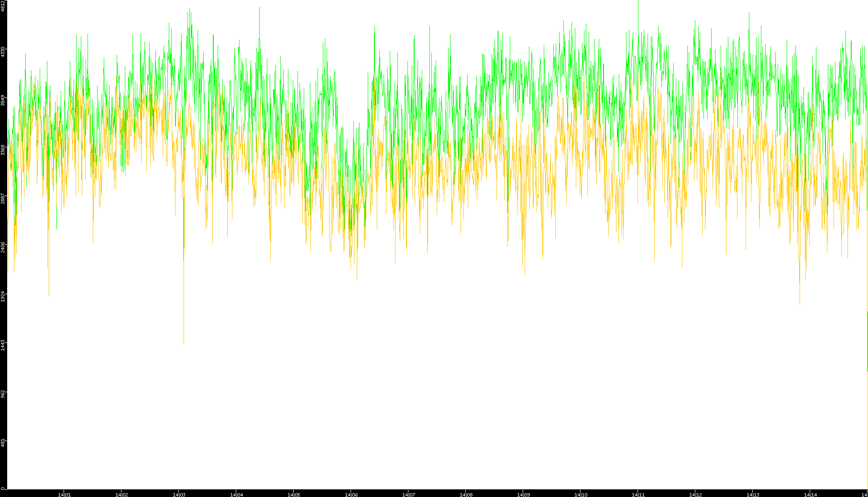Jump to the 14:11 time label
Viewport: 868px width, 497px height.
click(x=638, y=494)
